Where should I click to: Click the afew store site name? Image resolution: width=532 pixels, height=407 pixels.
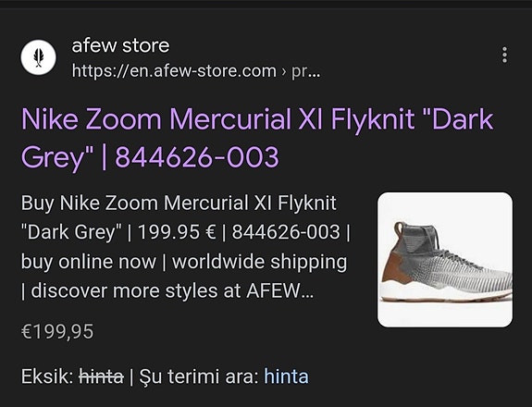(x=120, y=45)
